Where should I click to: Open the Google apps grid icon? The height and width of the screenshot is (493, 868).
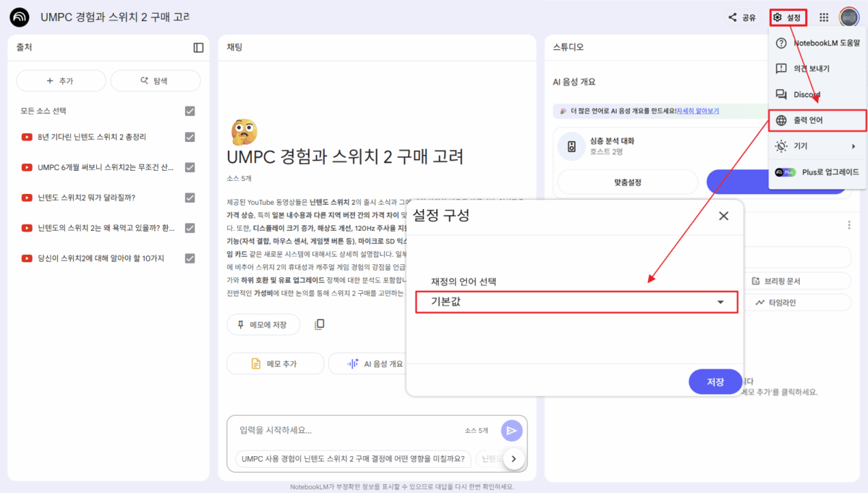point(824,17)
